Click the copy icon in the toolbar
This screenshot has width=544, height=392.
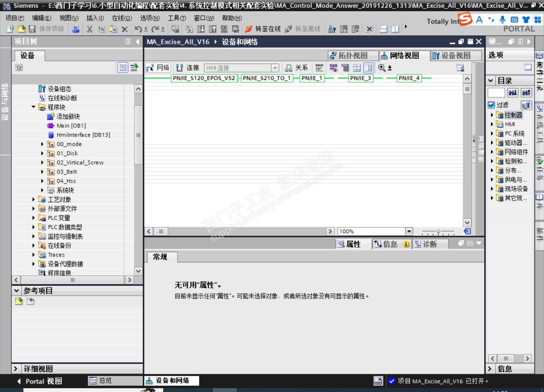tap(101, 29)
